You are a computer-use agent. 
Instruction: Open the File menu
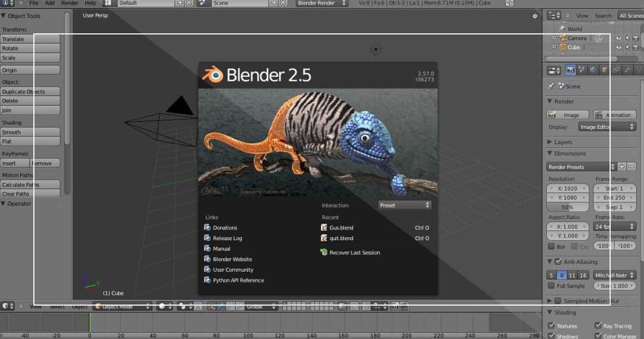click(34, 3)
